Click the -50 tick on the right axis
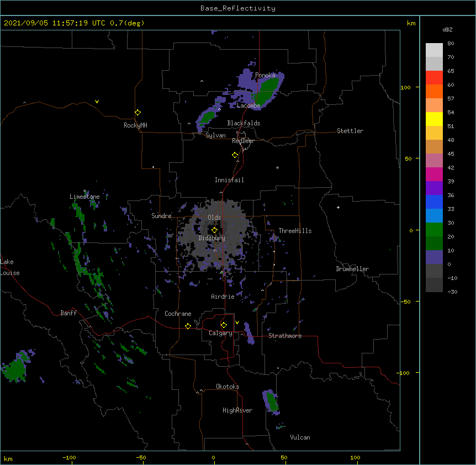The width and height of the screenshot is (476, 465). pos(405,302)
